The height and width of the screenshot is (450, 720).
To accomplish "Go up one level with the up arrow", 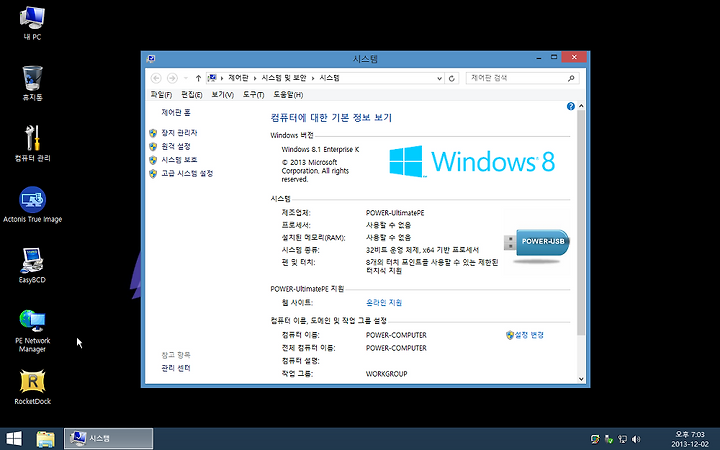I will [198, 78].
